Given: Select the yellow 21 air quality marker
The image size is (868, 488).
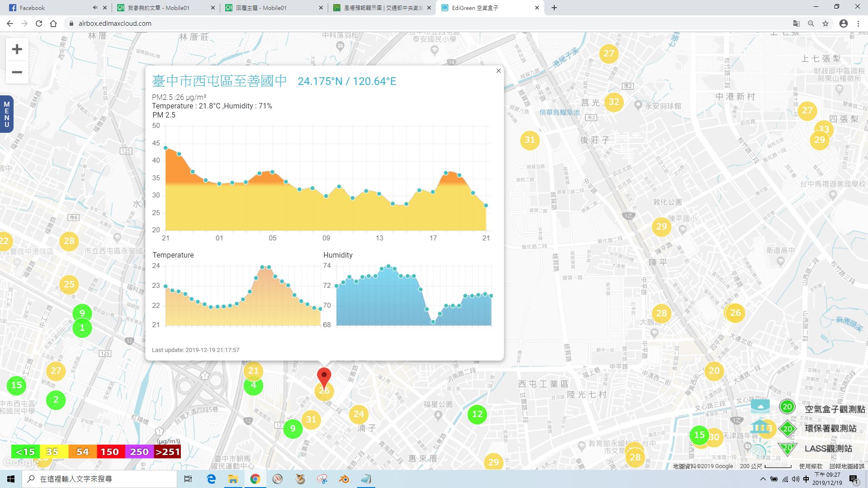Looking at the screenshot, I should click(x=253, y=371).
